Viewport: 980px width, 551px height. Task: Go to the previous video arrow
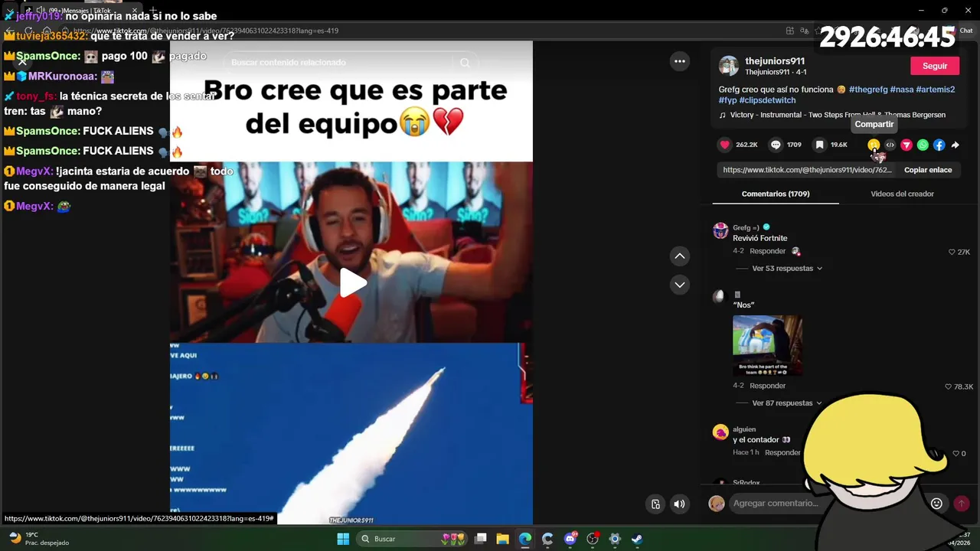click(679, 256)
